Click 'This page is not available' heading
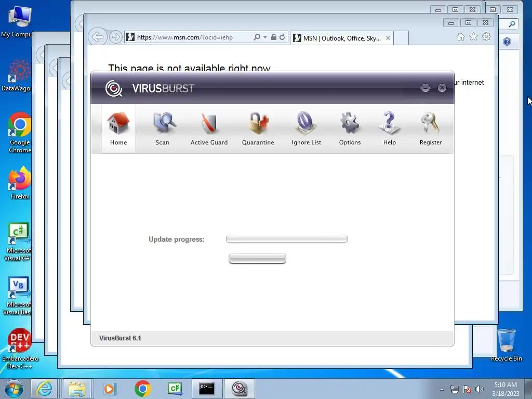The height and width of the screenshot is (399, 532). click(189, 68)
